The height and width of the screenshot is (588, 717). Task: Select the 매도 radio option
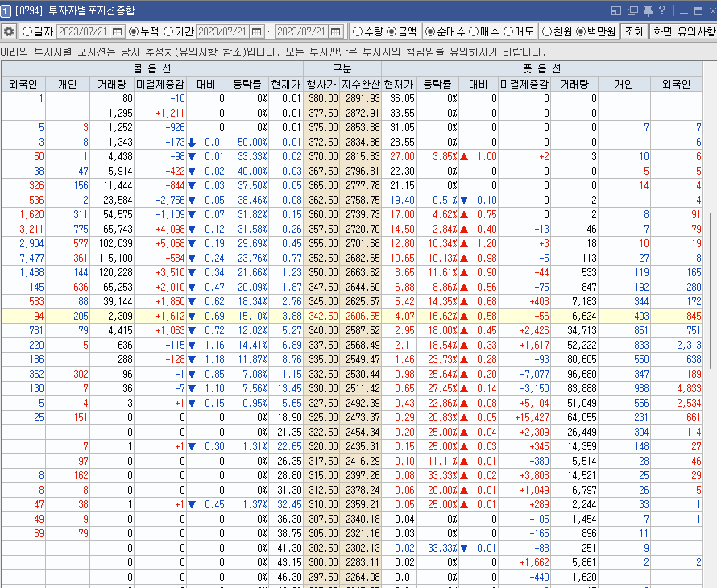508,31
